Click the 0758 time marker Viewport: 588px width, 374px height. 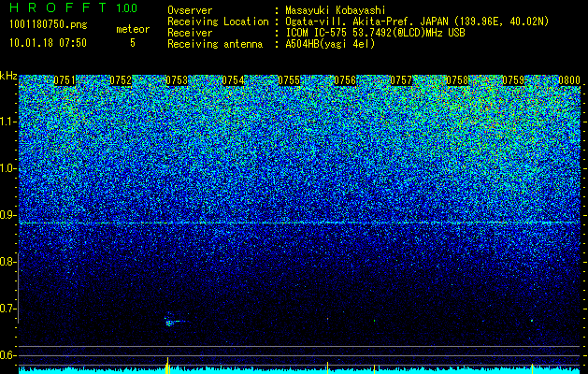tap(457, 80)
